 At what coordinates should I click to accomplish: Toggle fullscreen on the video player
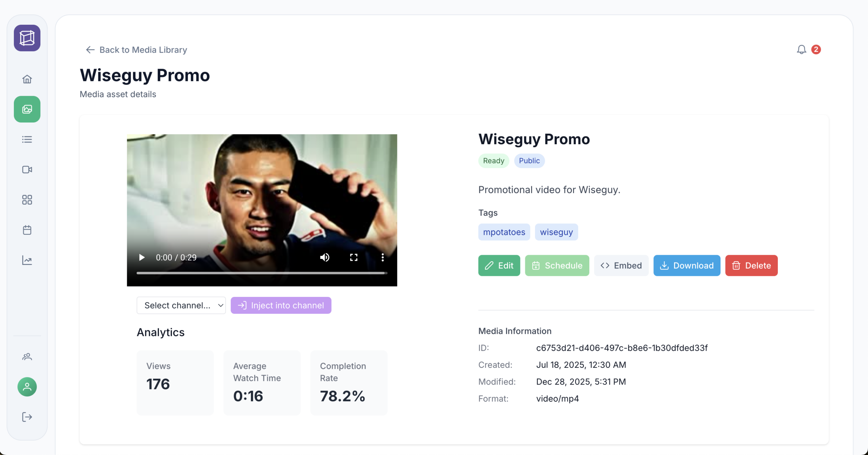tap(354, 258)
